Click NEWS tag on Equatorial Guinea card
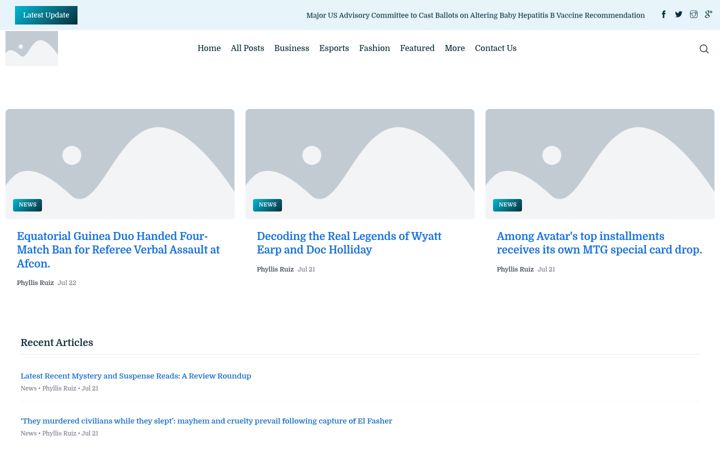This screenshot has height=450, width=720. [x=28, y=205]
